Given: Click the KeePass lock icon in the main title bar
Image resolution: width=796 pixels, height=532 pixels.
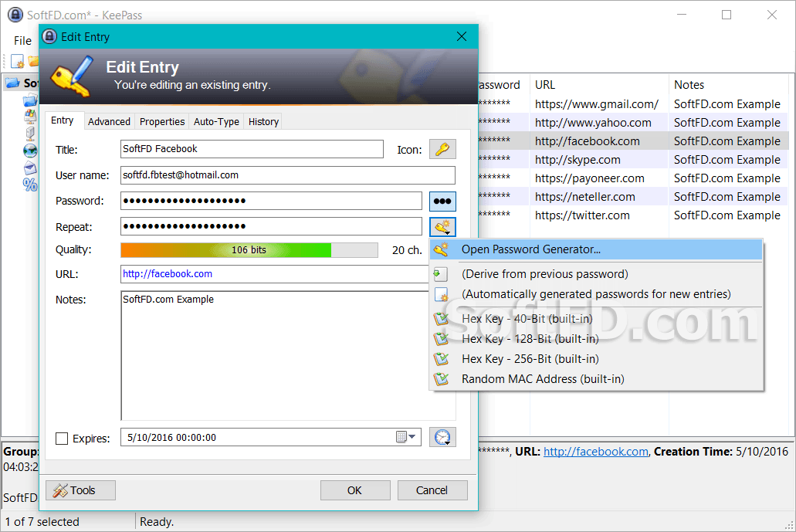Looking at the screenshot, I should click(15, 15).
